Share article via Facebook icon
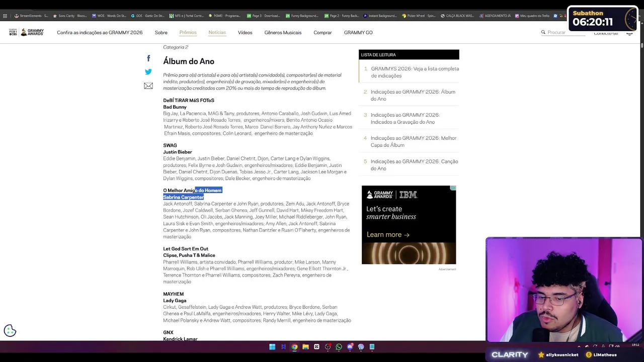This screenshot has width=644, height=362. click(x=148, y=59)
